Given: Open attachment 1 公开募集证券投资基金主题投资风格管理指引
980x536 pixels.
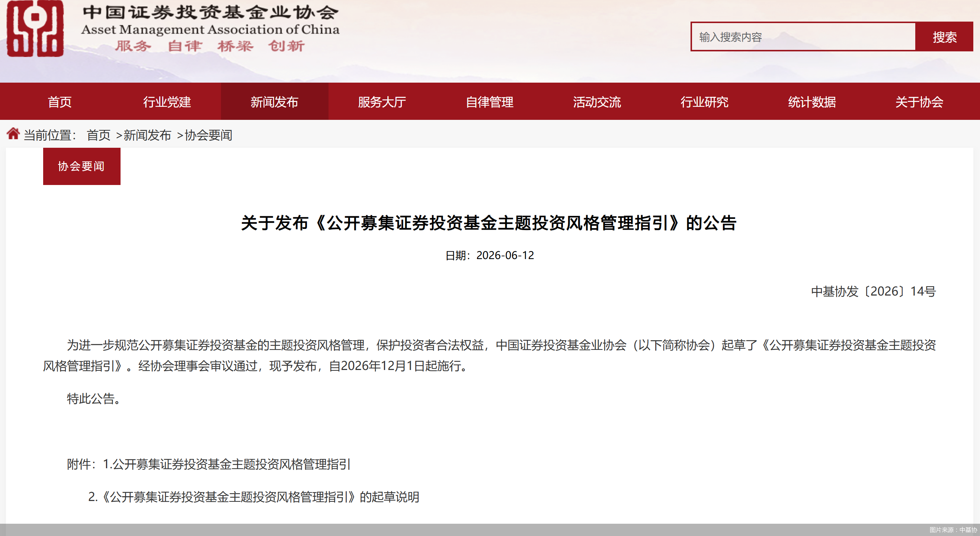Looking at the screenshot, I should (227, 464).
